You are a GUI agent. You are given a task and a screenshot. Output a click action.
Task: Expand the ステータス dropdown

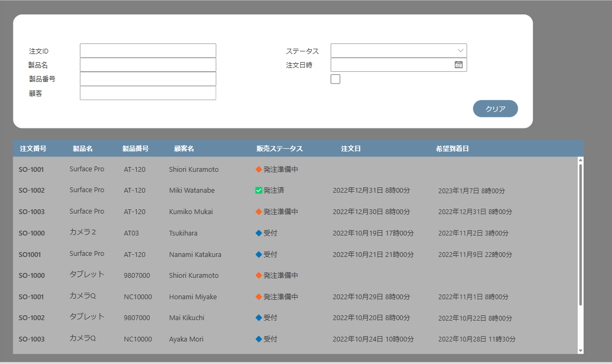[460, 51]
